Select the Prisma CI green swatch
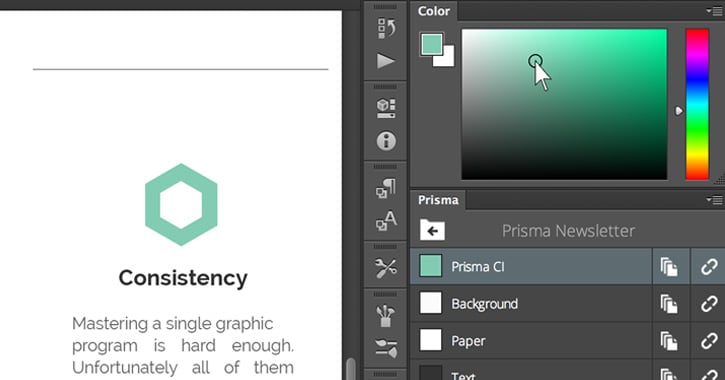 430,266
